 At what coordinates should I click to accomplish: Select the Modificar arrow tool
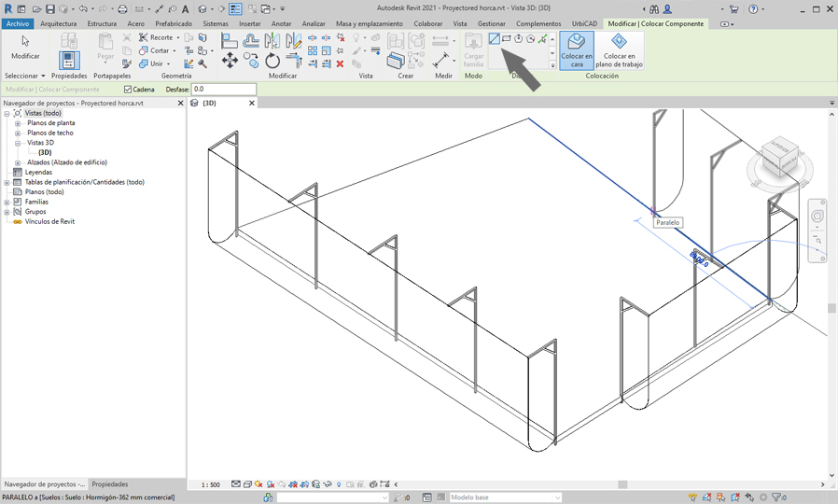click(25, 47)
